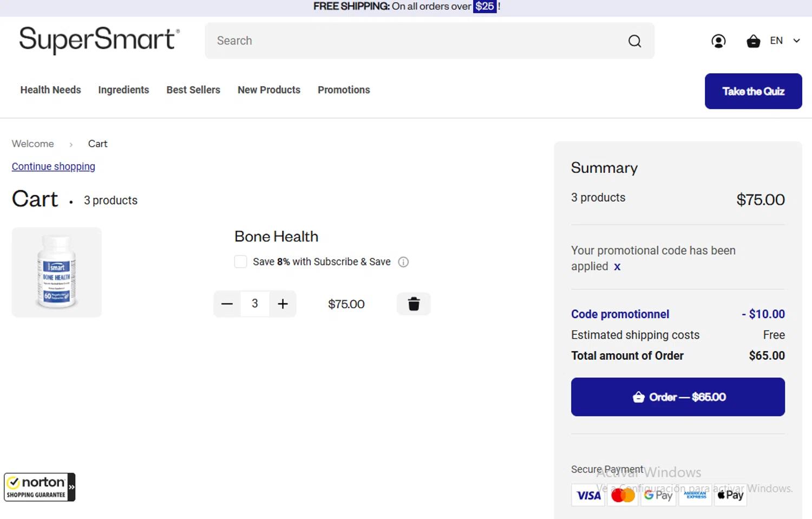Screen dimensions: 812x519
Task: Open the Best Sellers menu
Action: pyautogui.click(x=193, y=90)
